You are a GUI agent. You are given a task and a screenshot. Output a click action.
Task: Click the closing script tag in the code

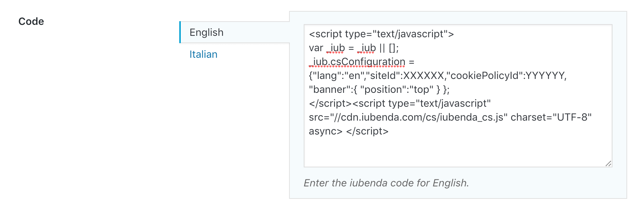click(329, 103)
